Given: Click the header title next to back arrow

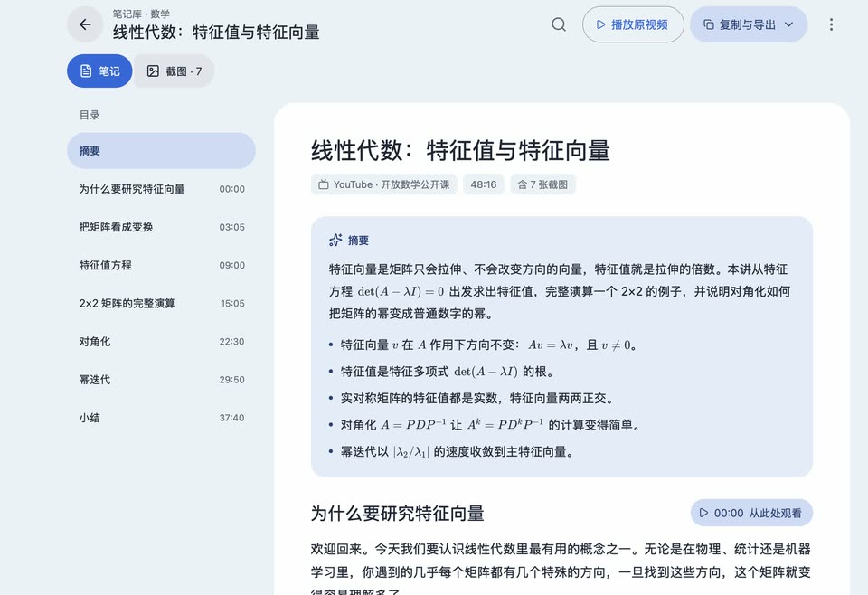Looking at the screenshot, I should [216, 33].
